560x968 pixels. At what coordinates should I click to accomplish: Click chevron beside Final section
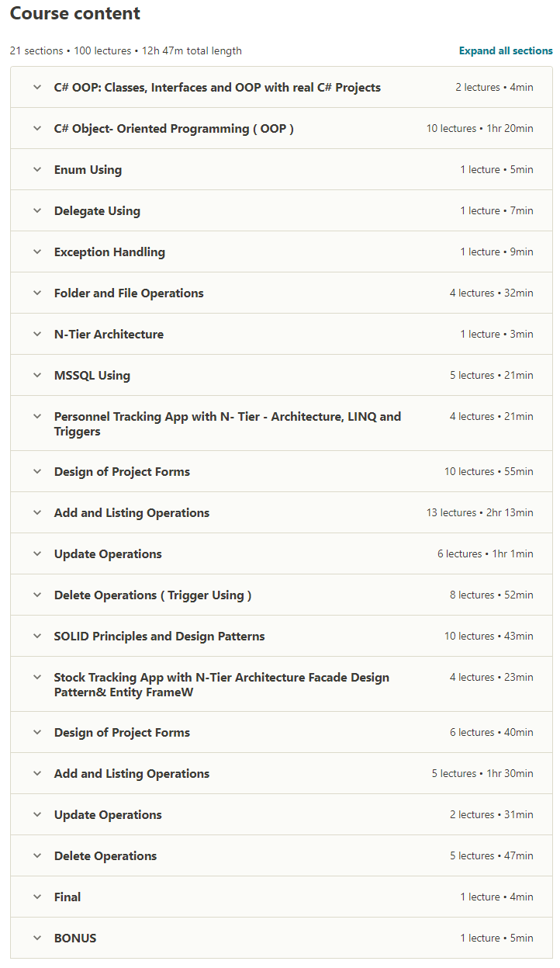(x=36, y=897)
